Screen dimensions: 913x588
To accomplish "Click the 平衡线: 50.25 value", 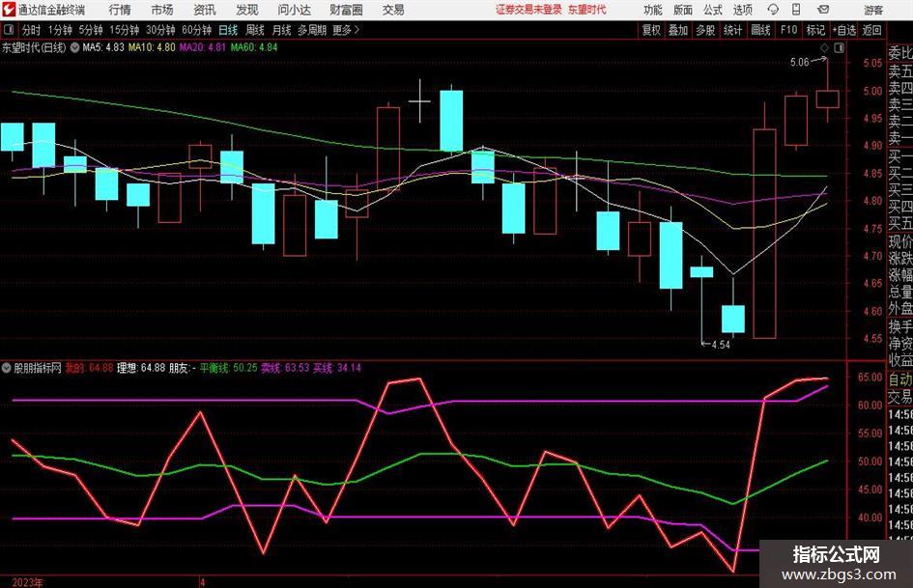I will pyautogui.click(x=228, y=368).
